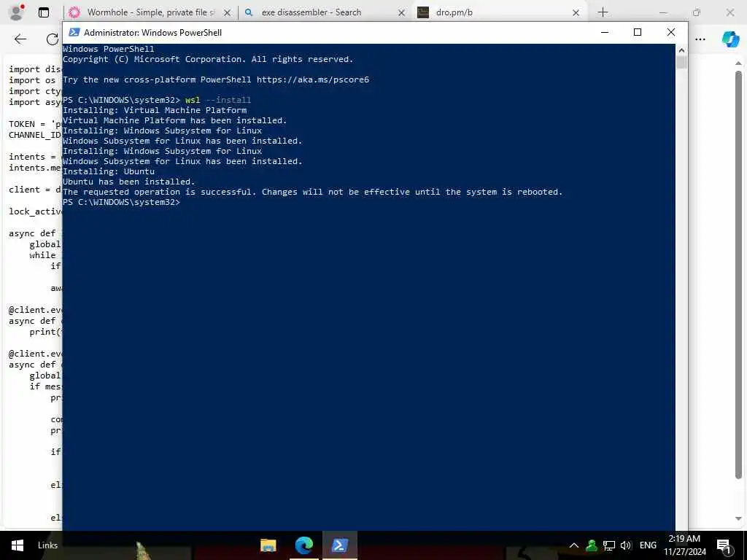
Task: Click the PowerShell prompt line after reboot message
Action: coord(122,203)
